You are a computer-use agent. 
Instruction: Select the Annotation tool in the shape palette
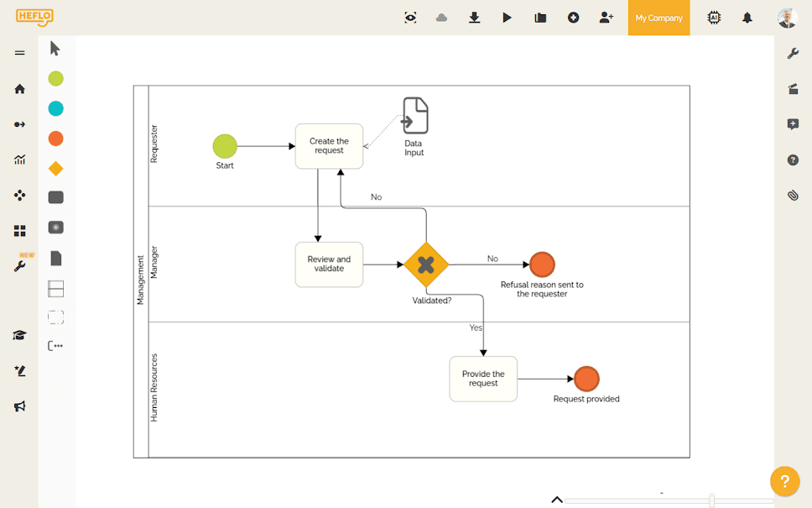tap(55, 345)
